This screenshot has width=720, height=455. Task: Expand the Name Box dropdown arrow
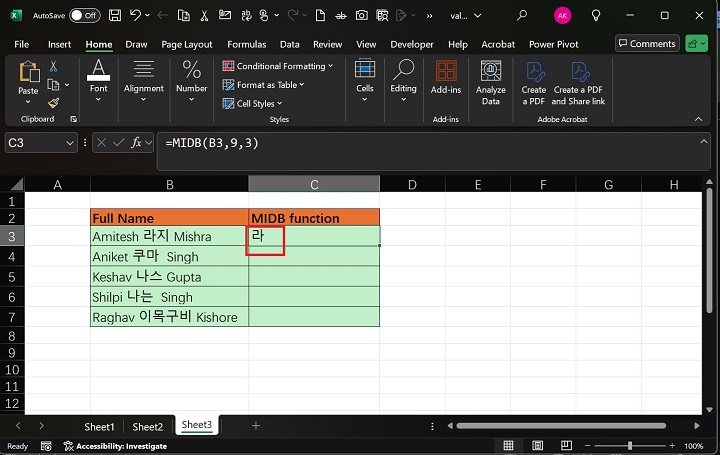coord(69,143)
